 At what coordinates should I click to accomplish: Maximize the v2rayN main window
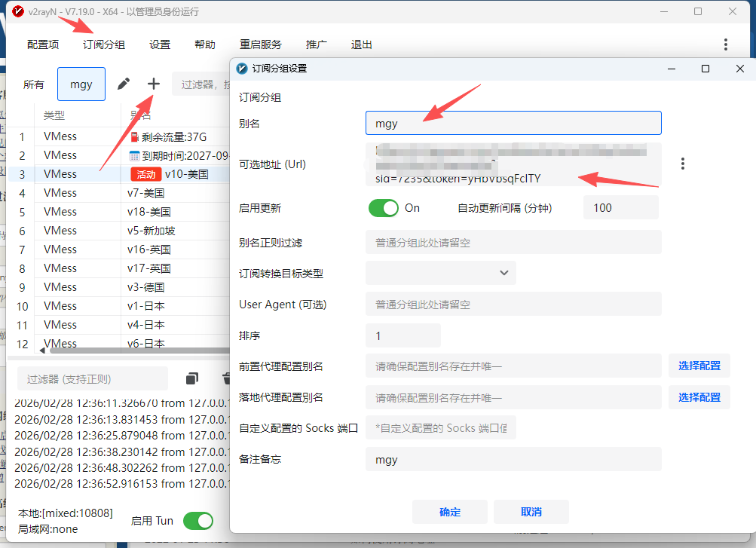[698, 11]
